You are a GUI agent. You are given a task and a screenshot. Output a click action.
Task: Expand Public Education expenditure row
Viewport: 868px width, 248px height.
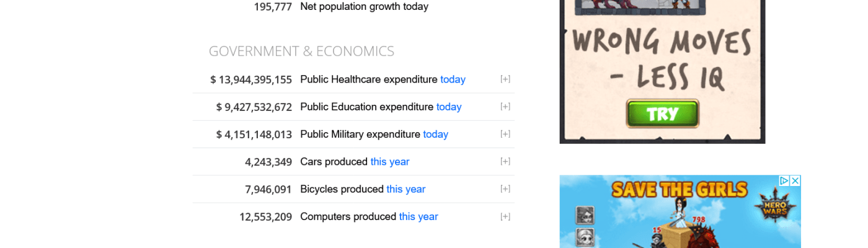505,107
